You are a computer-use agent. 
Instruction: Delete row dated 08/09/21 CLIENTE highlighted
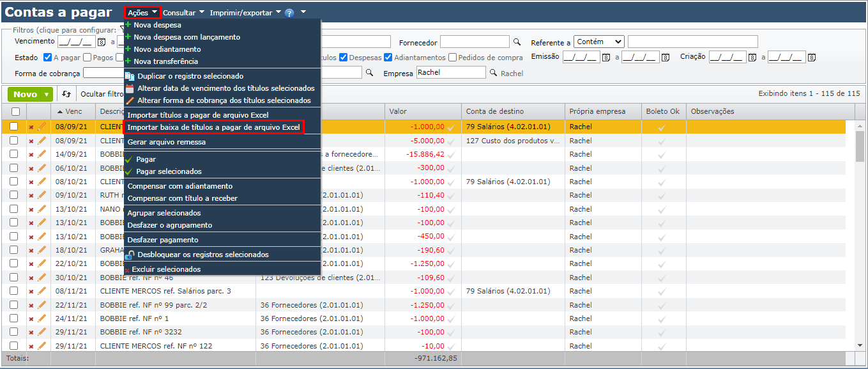(x=31, y=127)
